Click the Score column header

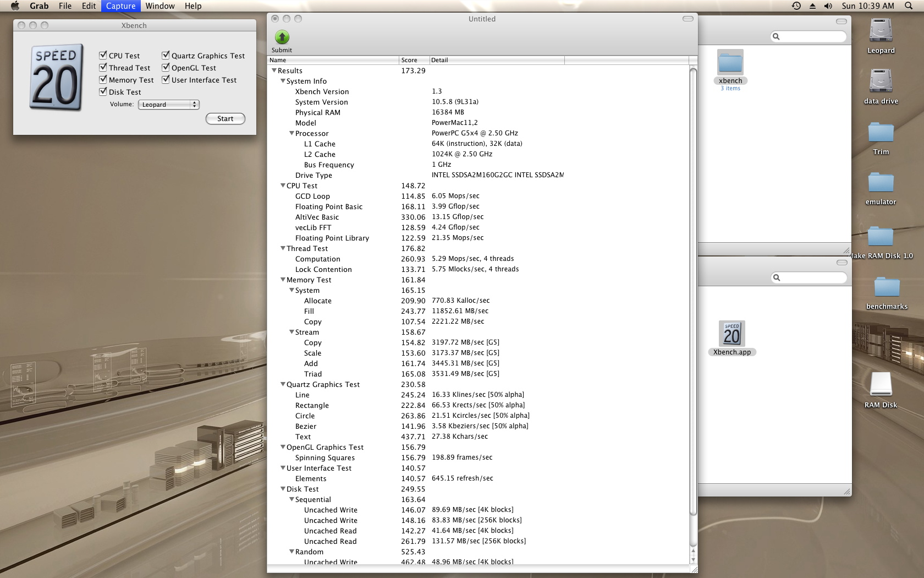[414, 60]
